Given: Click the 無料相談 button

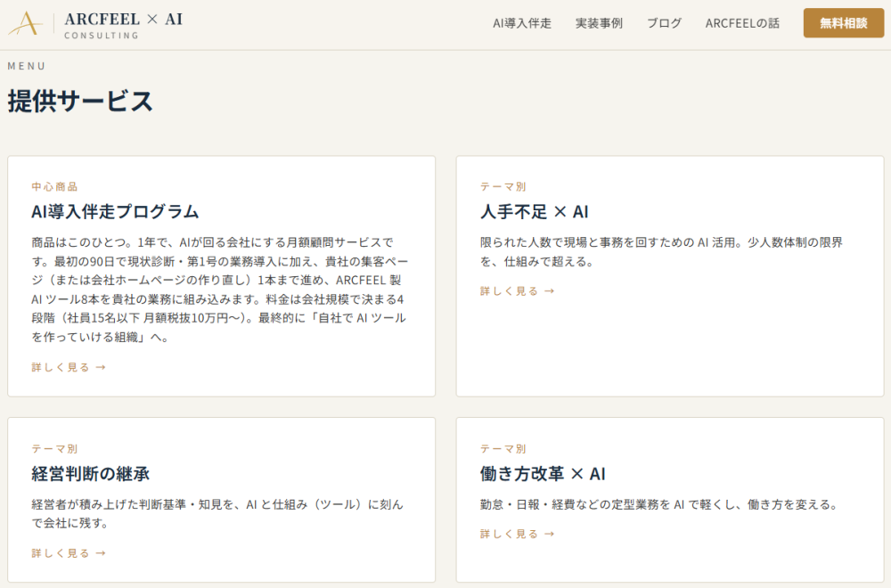Looking at the screenshot, I should coord(843,23).
